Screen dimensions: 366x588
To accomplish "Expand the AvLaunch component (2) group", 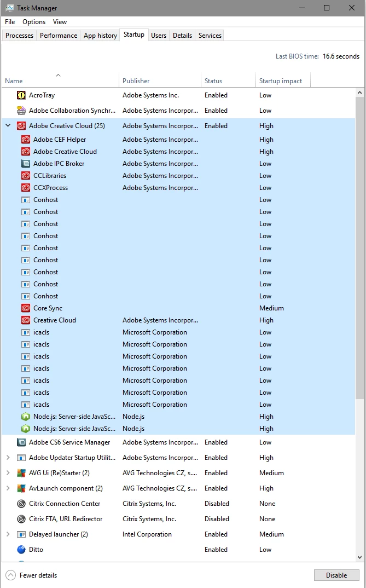I will pyautogui.click(x=8, y=488).
